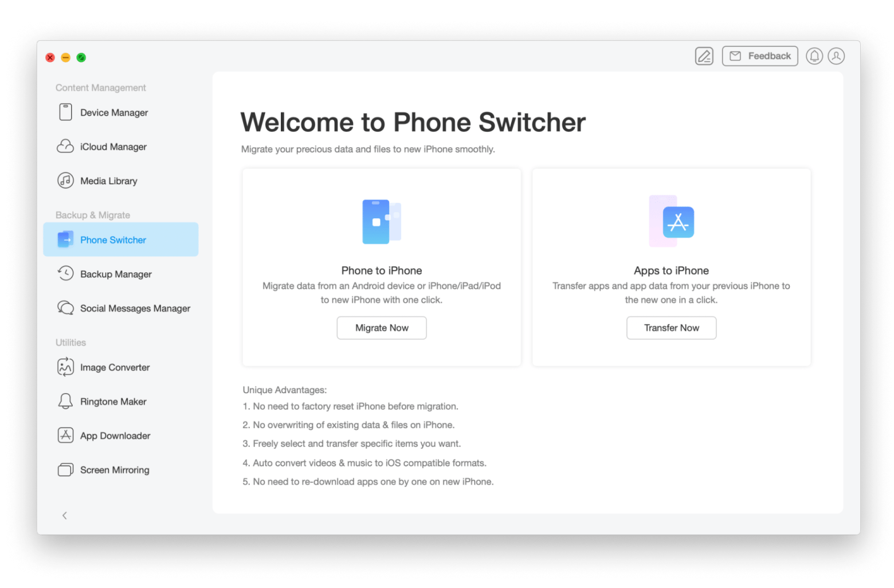The image size is (894, 588).
Task: Open iCloud Manager cloud icon
Action: pyautogui.click(x=65, y=147)
